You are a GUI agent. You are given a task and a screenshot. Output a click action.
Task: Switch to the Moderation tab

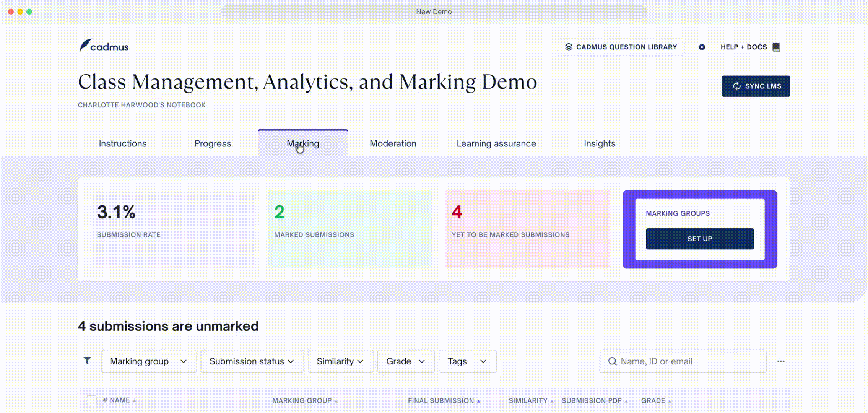(x=393, y=144)
